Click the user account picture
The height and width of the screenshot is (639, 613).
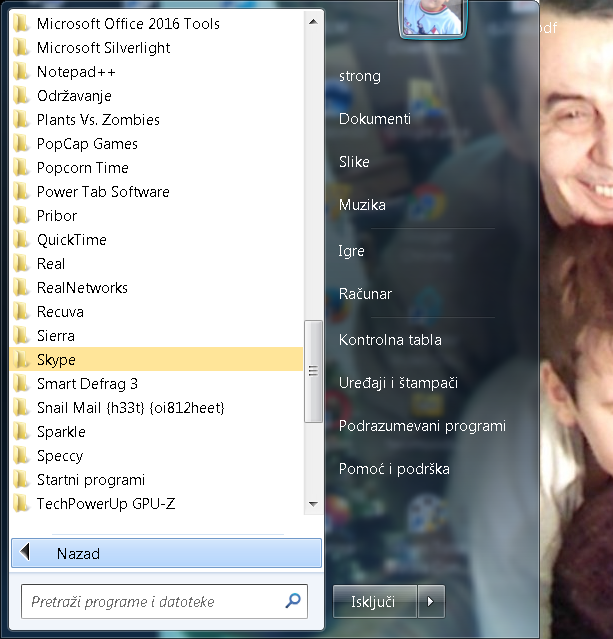click(x=432, y=17)
